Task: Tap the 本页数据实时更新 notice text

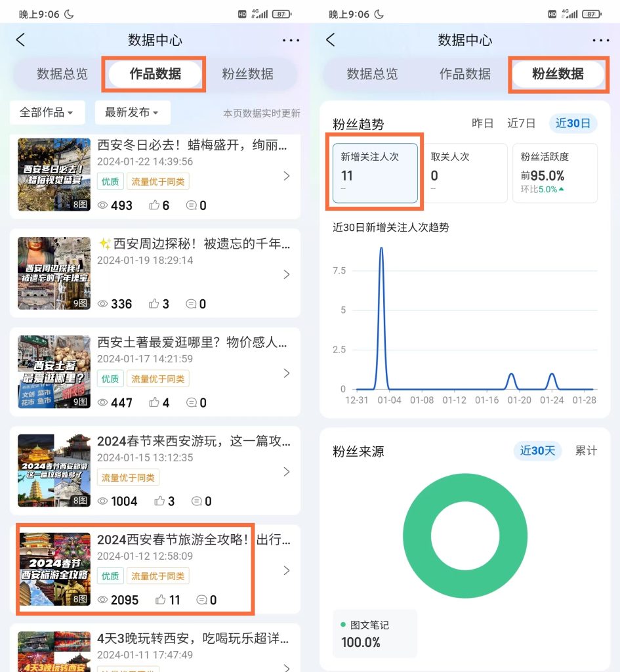Action: [x=261, y=113]
